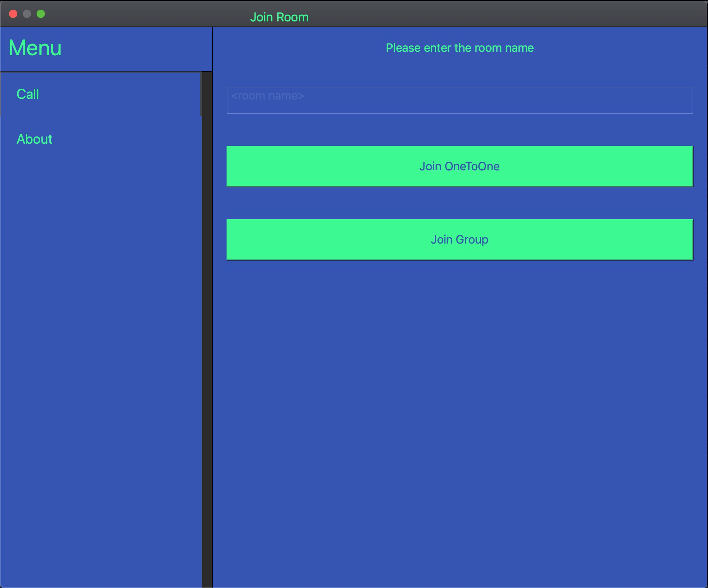Click the red close window button
Screen dimensions: 708x588
point(13,14)
